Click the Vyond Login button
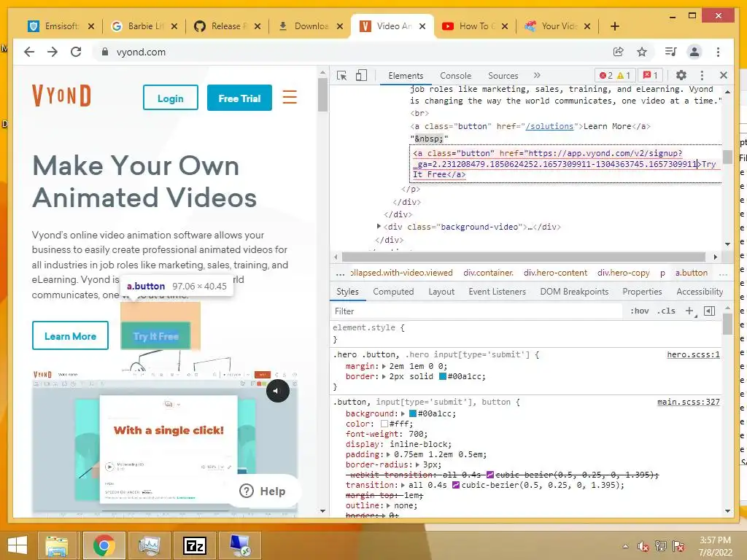The image size is (747, 560). (x=171, y=98)
